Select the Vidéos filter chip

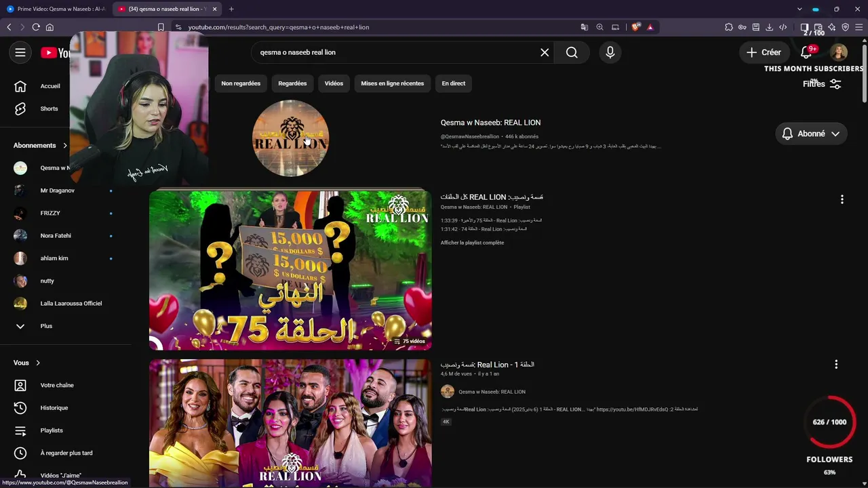[x=334, y=83]
